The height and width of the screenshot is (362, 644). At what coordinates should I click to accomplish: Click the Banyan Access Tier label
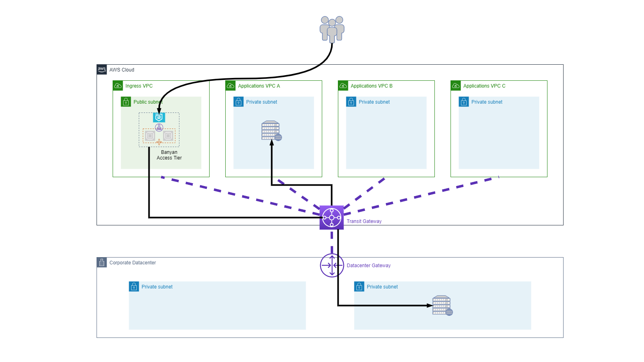click(x=169, y=155)
